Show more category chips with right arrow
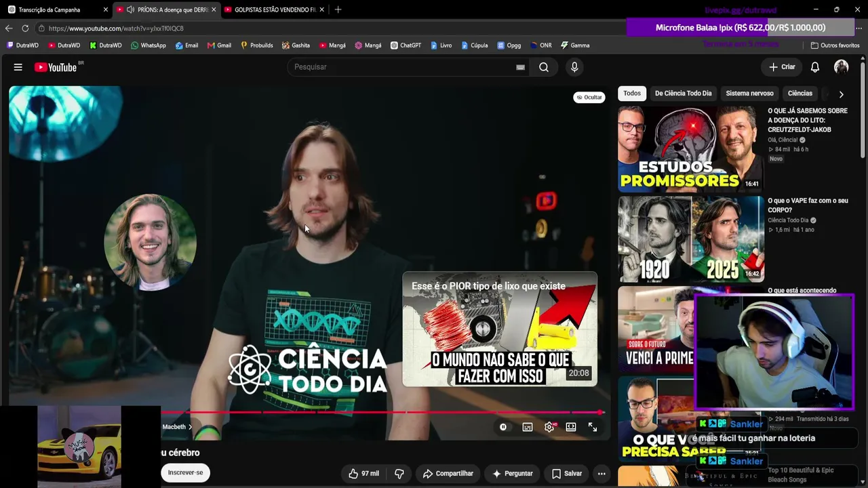This screenshot has height=488, width=868. point(841,94)
